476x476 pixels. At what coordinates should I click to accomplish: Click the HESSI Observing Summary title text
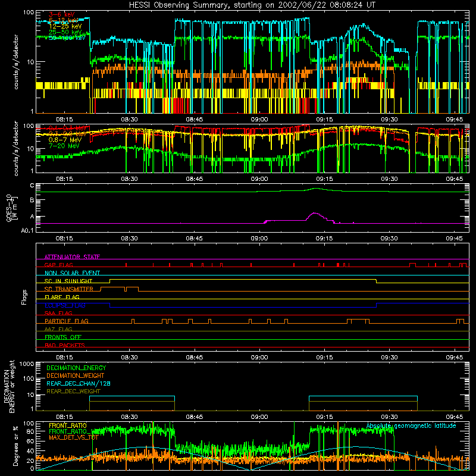pos(252,5)
